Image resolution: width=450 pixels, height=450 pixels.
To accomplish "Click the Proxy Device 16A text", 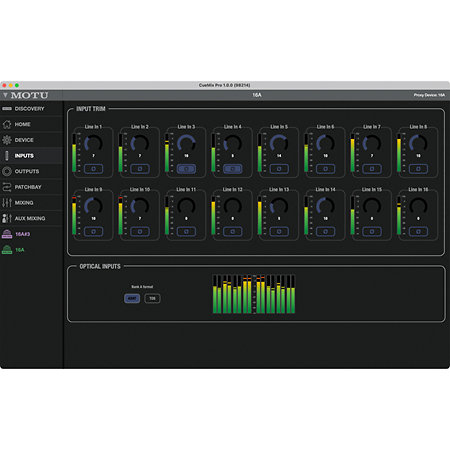I will click(429, 95).
